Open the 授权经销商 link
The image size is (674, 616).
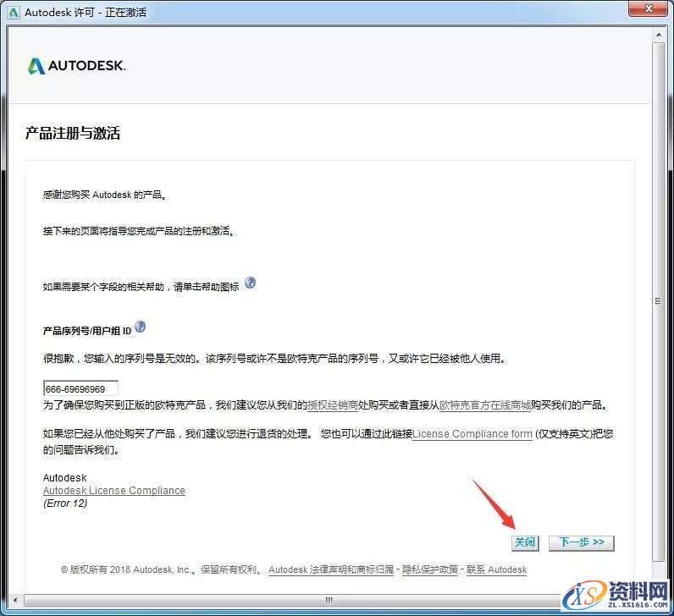click(x=333, y=405)
